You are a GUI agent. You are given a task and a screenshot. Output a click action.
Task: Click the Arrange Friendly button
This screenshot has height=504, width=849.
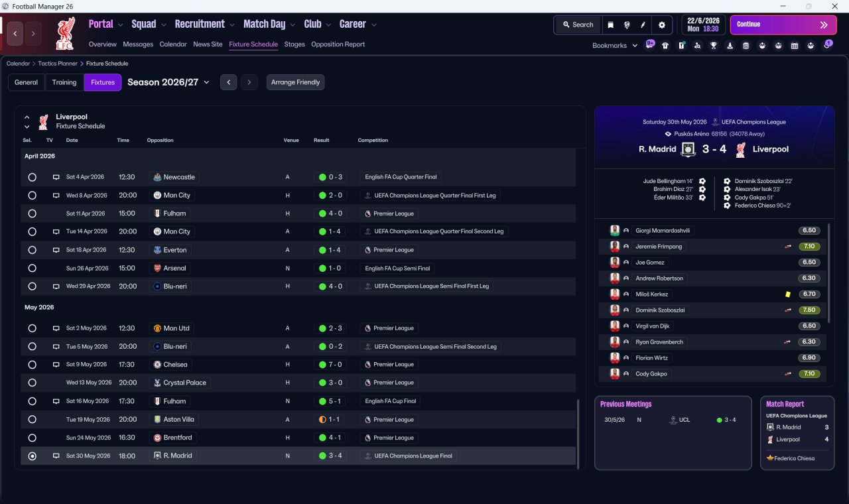(x=296, y=82)
